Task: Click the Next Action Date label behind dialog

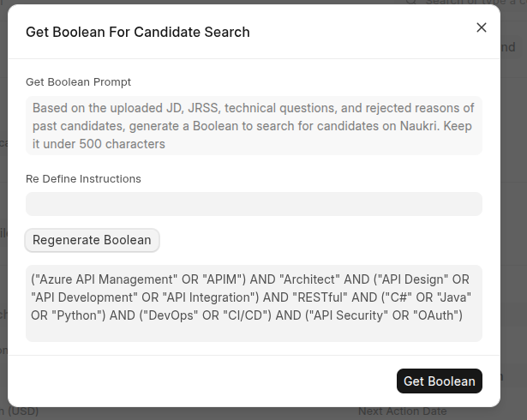Action: click(402, 411)
